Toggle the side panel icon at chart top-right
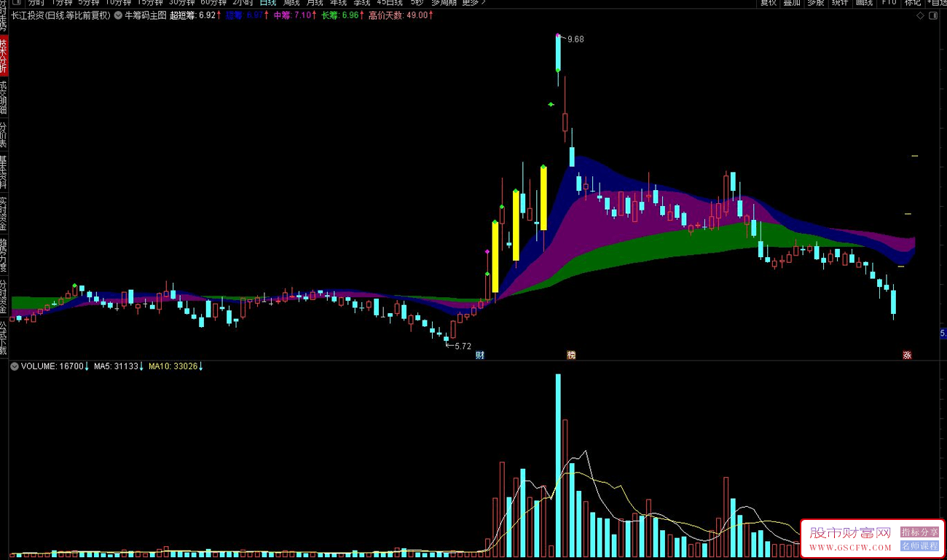The width and height of the screenshot is (947, 560). coord(933,15)
